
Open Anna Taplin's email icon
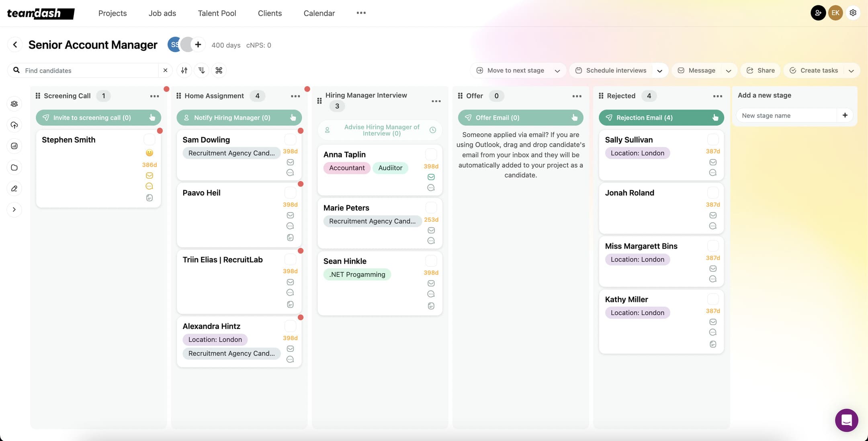point(431,177)
